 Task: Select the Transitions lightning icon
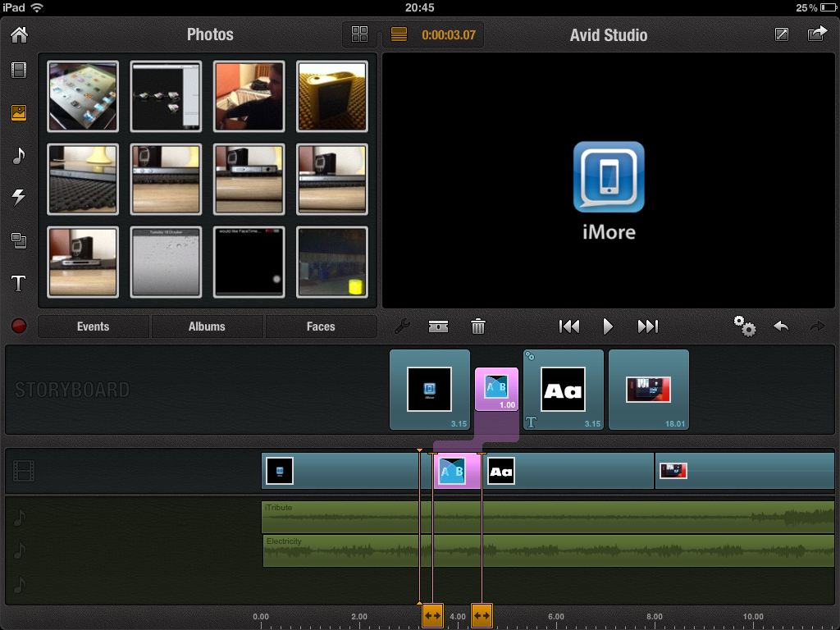(20, 198)
